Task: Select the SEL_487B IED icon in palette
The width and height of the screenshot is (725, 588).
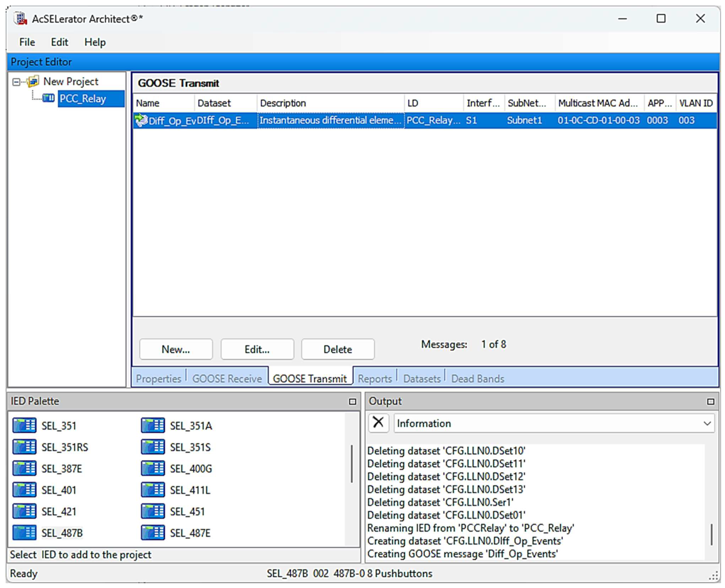Action: [x=24, y=533]
